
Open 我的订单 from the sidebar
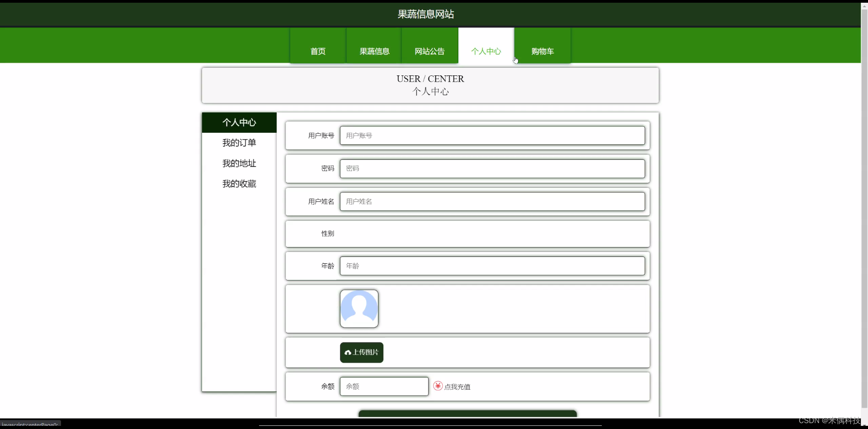(239, 143)
